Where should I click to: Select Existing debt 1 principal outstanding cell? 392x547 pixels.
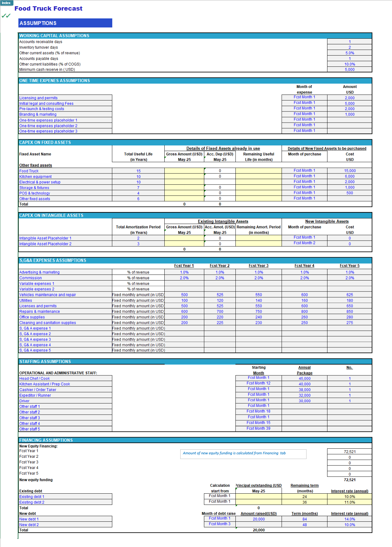point(259,496)
